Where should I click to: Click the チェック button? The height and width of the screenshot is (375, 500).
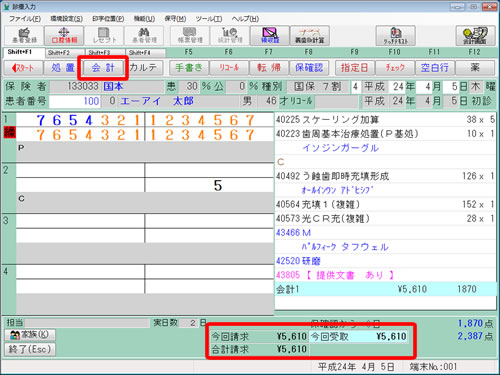tap(395, 68)
